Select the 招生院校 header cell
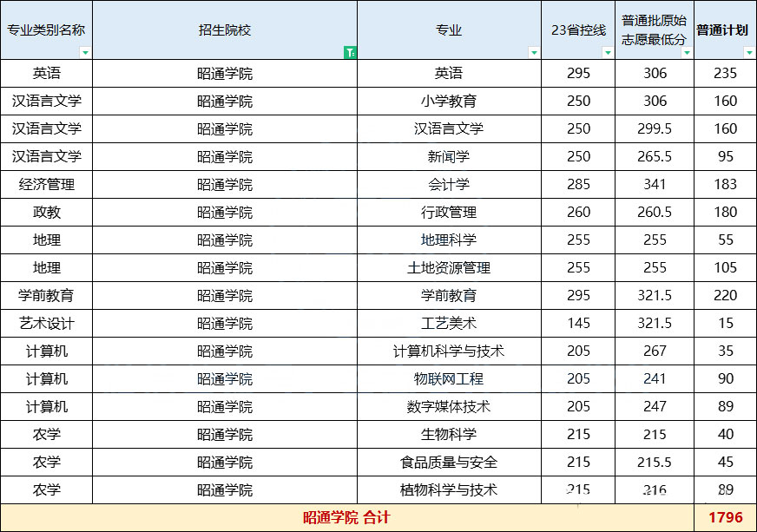Screen dimensions: 757x532 click(x=224, y=30)
